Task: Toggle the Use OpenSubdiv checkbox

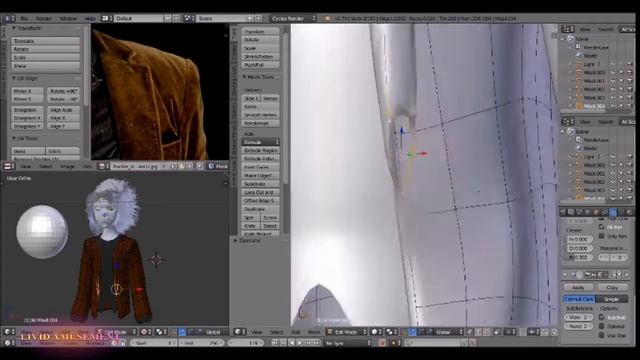Action: [602, 335]
